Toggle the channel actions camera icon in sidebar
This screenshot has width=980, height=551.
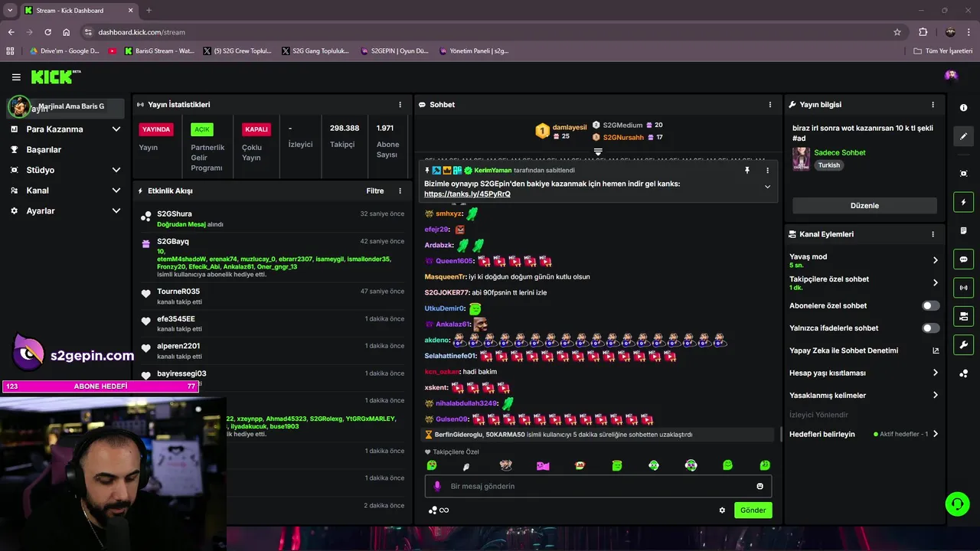pyautogui.click(x=964, y=316)
